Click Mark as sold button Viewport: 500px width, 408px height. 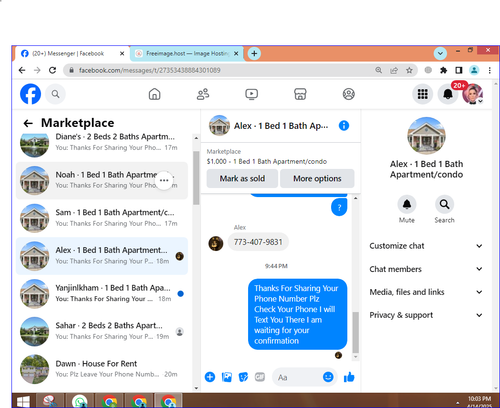(242, 179)
